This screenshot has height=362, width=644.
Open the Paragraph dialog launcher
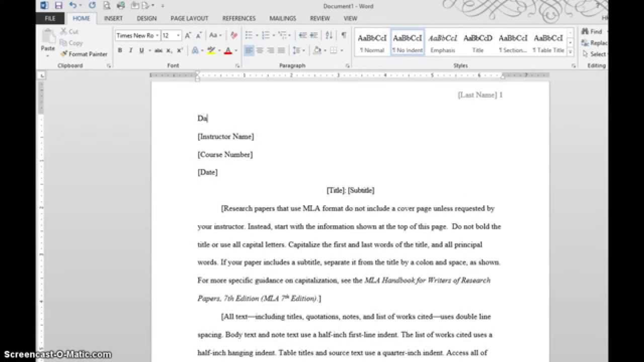click(348, 66)
